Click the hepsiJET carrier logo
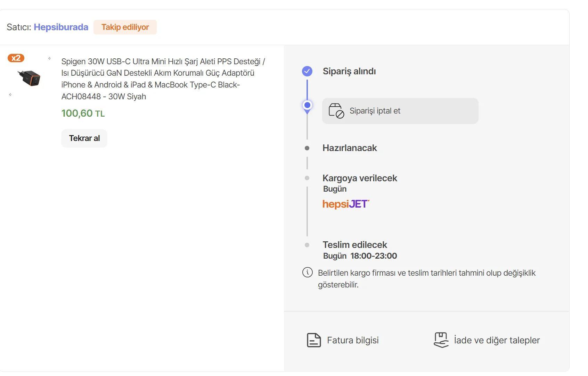 [346, 204]
